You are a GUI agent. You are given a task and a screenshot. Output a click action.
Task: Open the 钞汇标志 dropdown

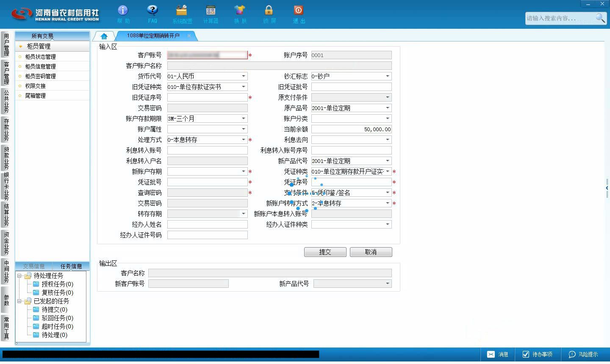click(x=388, y=76)
